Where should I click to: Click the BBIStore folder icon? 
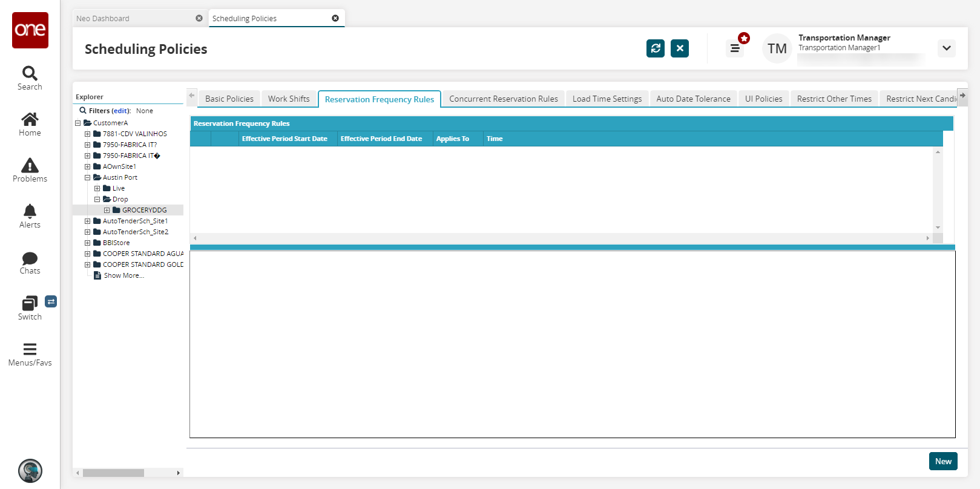[97, 243]
